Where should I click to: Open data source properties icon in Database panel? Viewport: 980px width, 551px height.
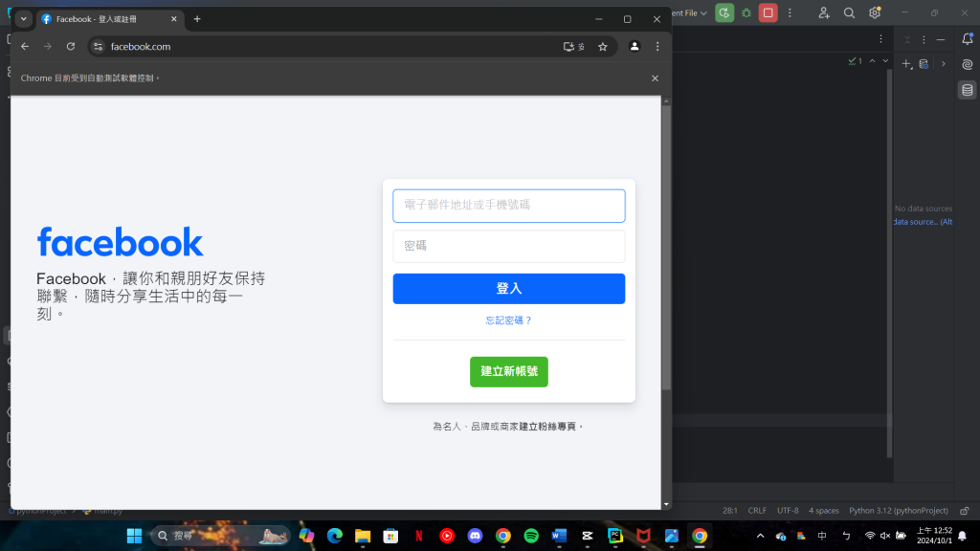924,64
